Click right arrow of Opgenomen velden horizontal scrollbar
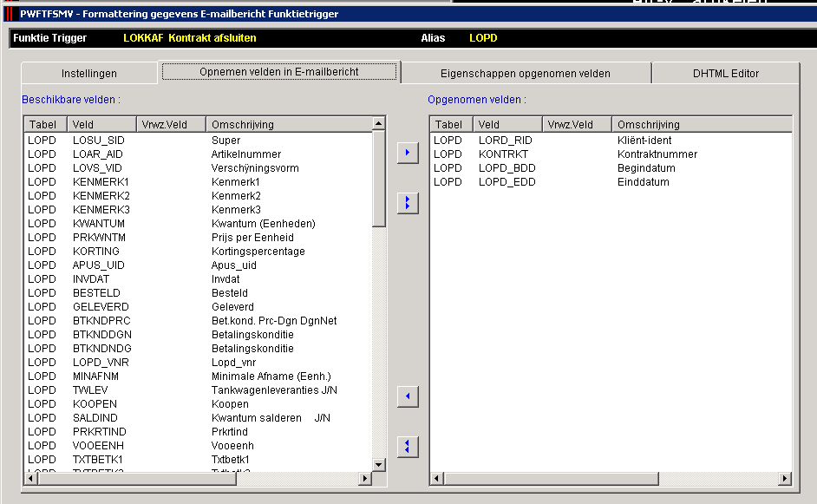 pos(785,479)
